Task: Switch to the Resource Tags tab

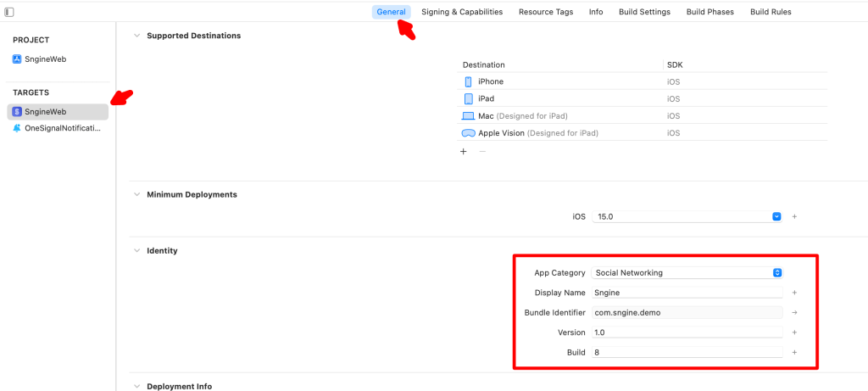Action: point(546,12)
